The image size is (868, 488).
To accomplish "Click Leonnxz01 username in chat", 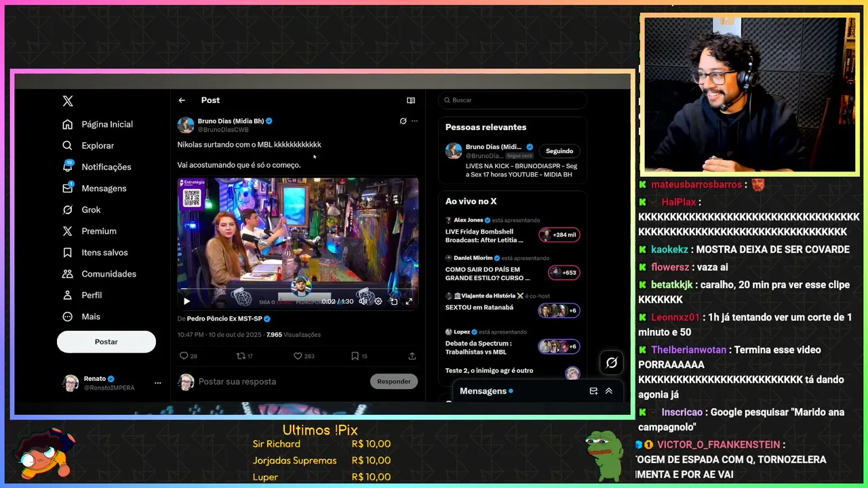I will pos(675,317).
